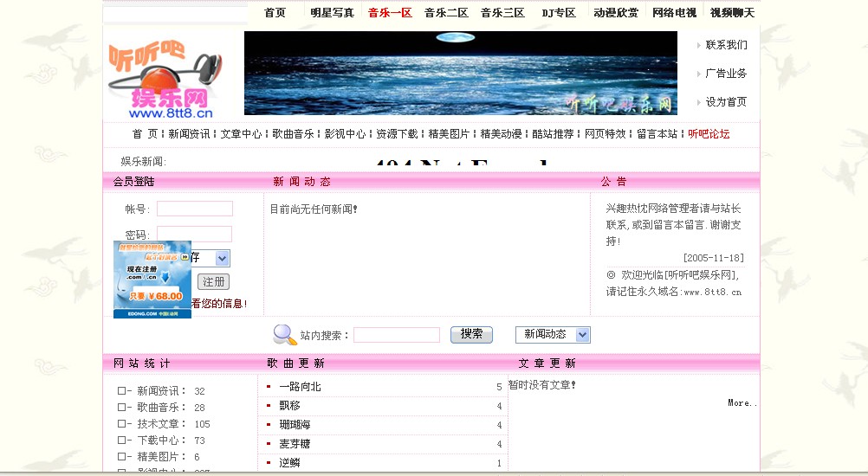Click the 2005-11-18 announcement date
This screenshot has width=868, height=476.
coord(714,258)
